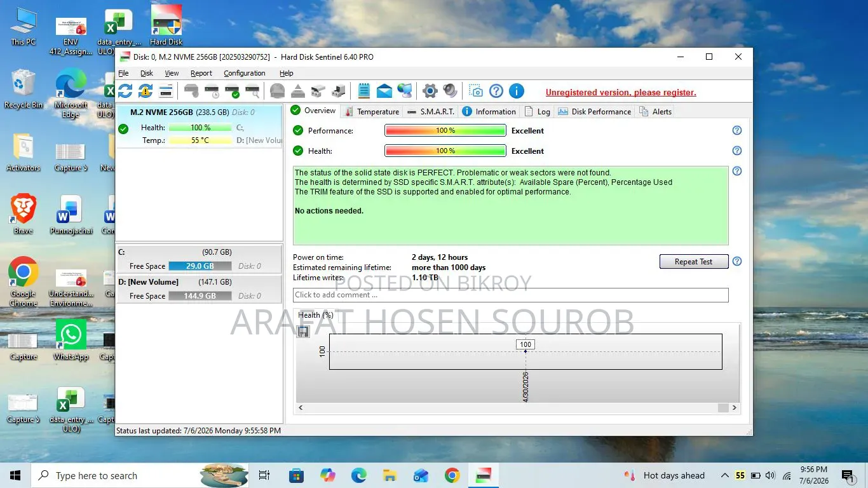
Task: Select the D: [New Volume] partition label
Action: pos(148,281)
